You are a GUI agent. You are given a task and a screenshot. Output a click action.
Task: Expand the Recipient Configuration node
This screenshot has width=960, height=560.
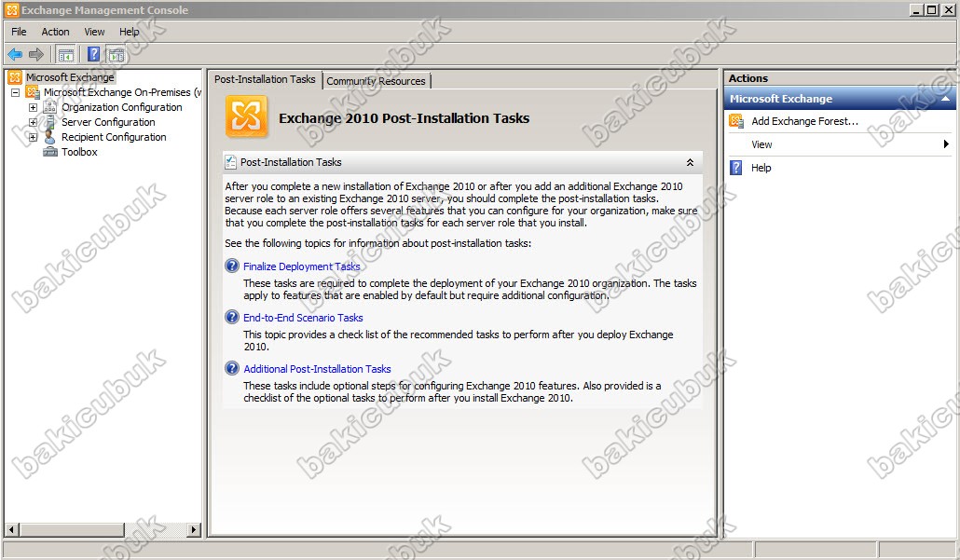(33, 137)
